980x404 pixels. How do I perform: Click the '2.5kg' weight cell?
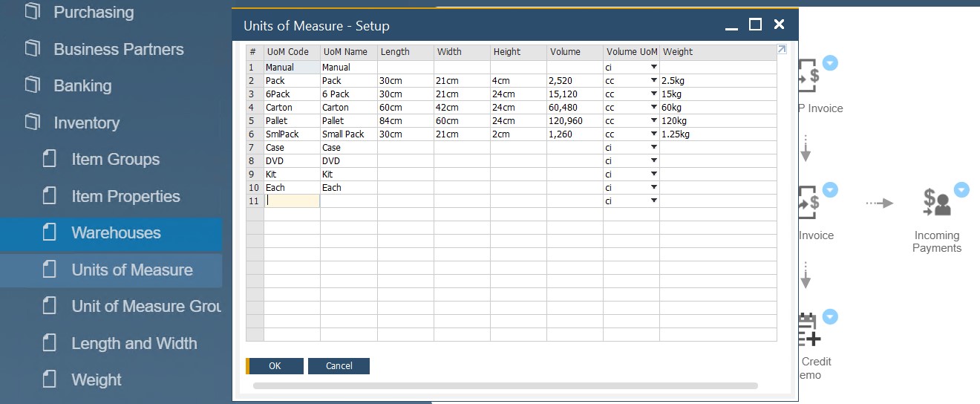click(718, 80)
